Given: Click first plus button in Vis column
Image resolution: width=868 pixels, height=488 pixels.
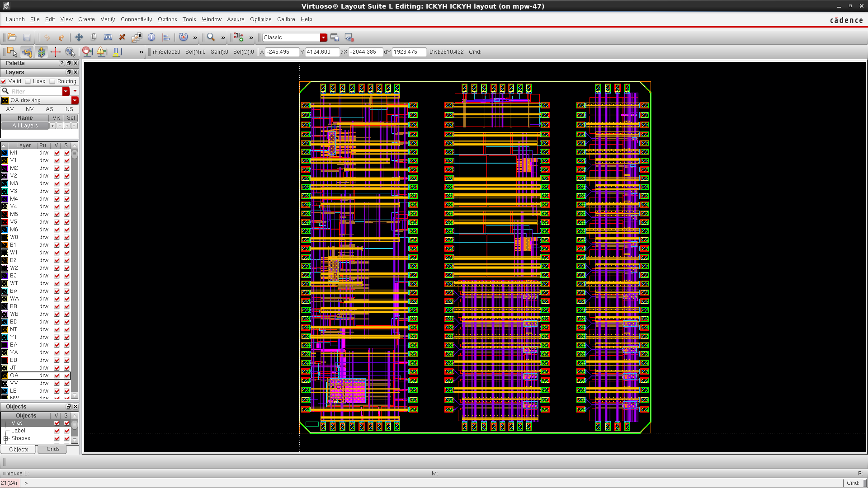Looking at the screenshot, I should [52, 126].
